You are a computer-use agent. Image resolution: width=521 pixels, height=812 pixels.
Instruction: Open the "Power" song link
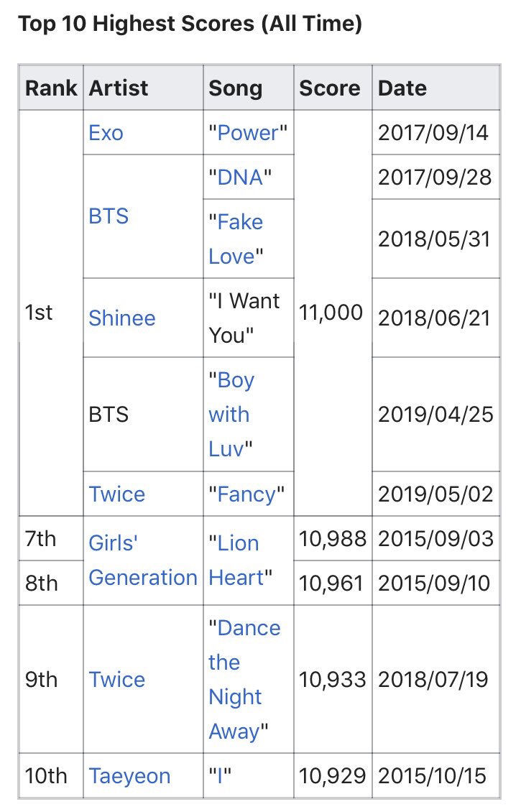point(247,133)
